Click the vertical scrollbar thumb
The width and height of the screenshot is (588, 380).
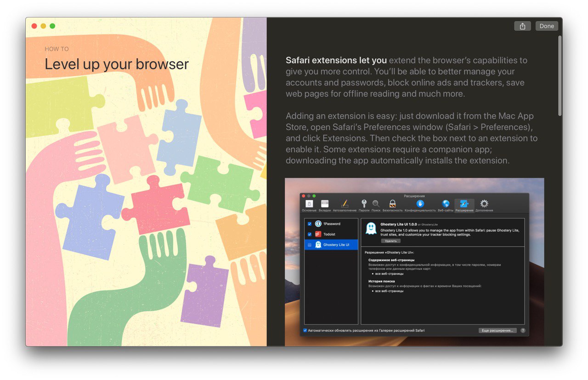(560, 76)
